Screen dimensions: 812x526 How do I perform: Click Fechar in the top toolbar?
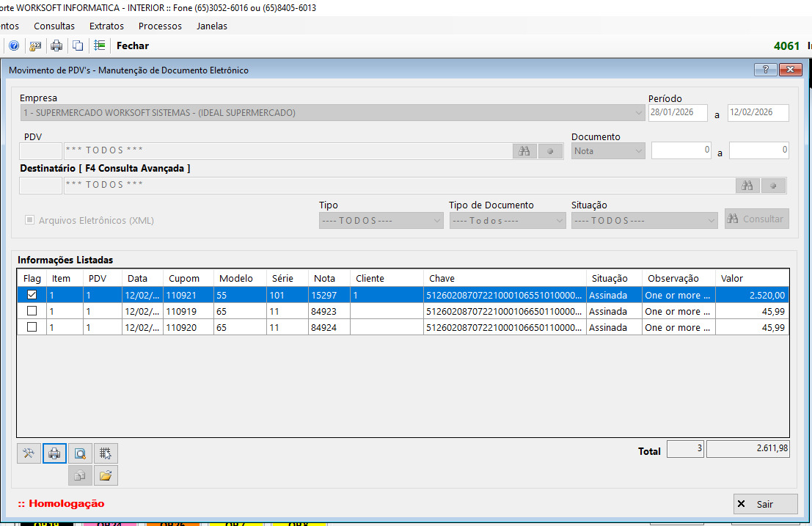coord(133,45)
